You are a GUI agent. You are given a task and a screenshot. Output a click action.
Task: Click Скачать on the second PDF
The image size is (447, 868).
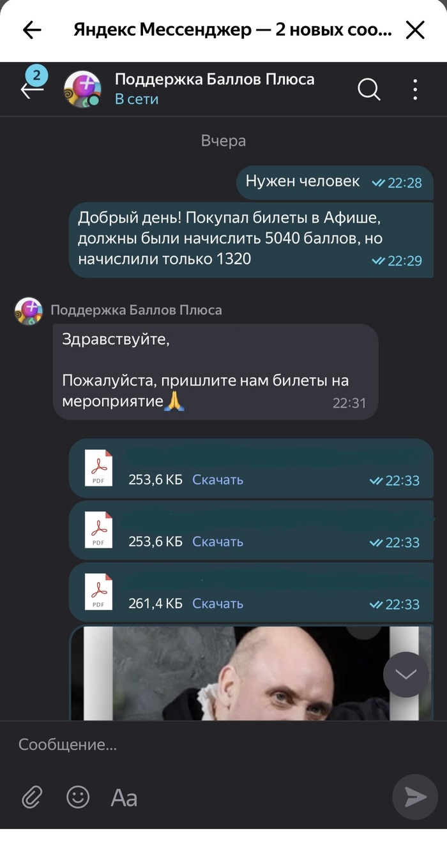pos(218,542)
